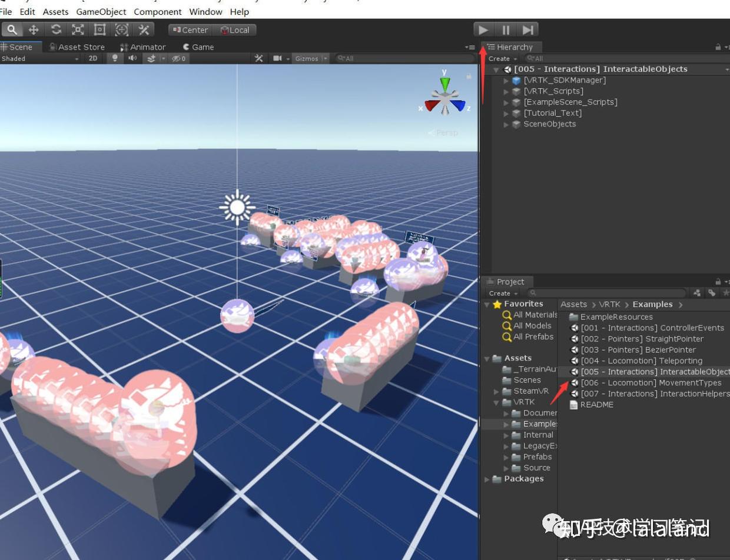The height and width of the screenshot is (560, 730).
Task: Select the Move tool in the toolbar
Action: click(34, 29)
